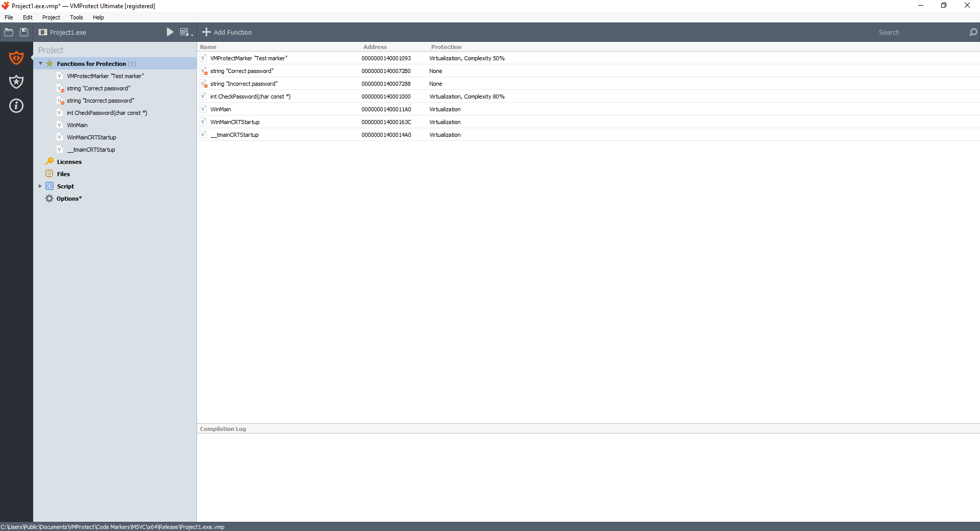The width and height of the screenshot is (980, 531).
Task: Click Virtualization, Complexity 50% cell
Action: [467, 58]
